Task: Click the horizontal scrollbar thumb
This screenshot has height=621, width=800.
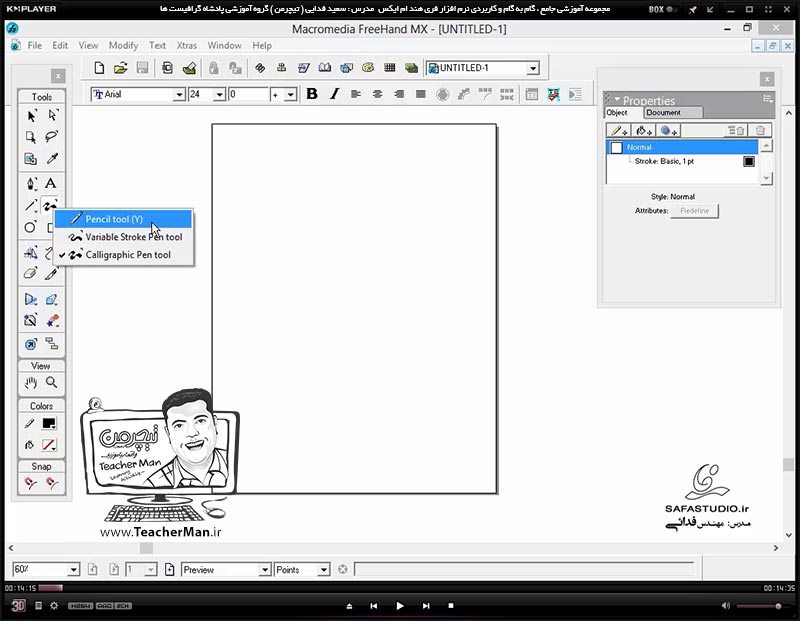Action: 146,548
